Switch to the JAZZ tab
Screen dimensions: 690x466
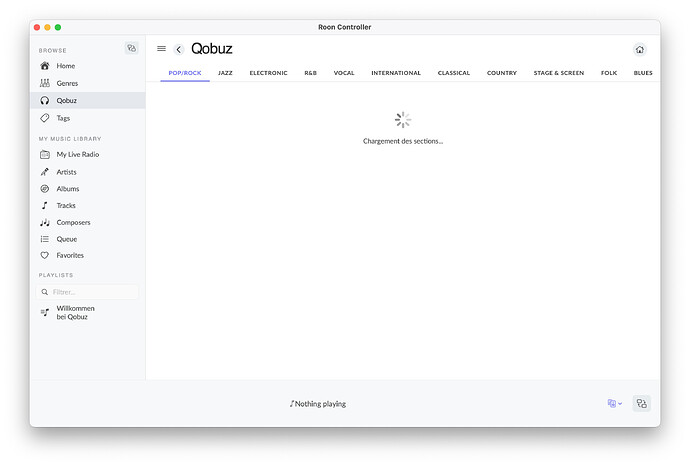[225, 73]
